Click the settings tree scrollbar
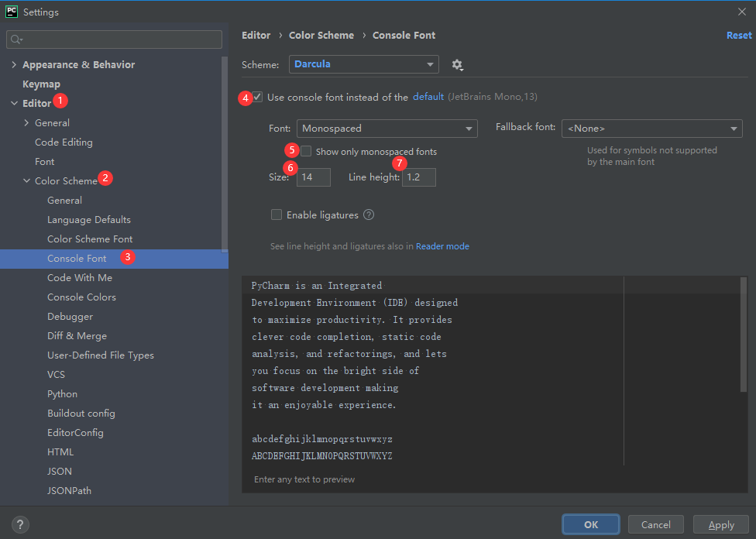Image resolution: width=756 pixels, height=539 pixels. click(224, 155)
